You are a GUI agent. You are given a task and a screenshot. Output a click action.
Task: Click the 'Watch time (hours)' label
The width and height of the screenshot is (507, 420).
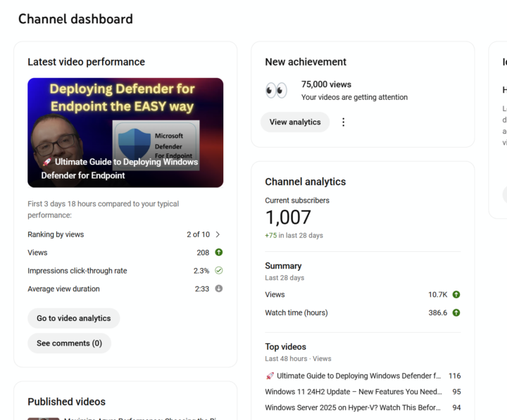[296, 313]
